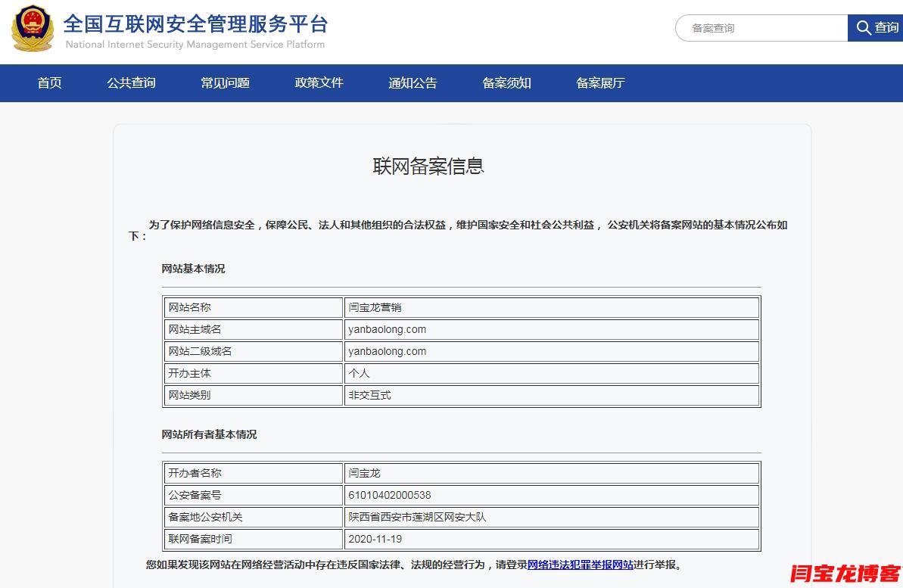
Task: Open the 备案须知 menu item
Action: tap(506, 83)
